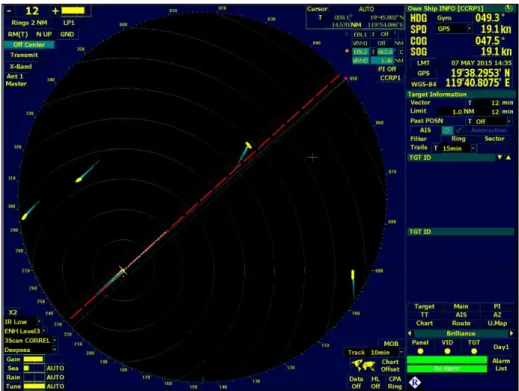Toggle Rain AUTO mode
Image resolution: width=519 pixels, height=391 pixels.
click(x=55, y=377)
